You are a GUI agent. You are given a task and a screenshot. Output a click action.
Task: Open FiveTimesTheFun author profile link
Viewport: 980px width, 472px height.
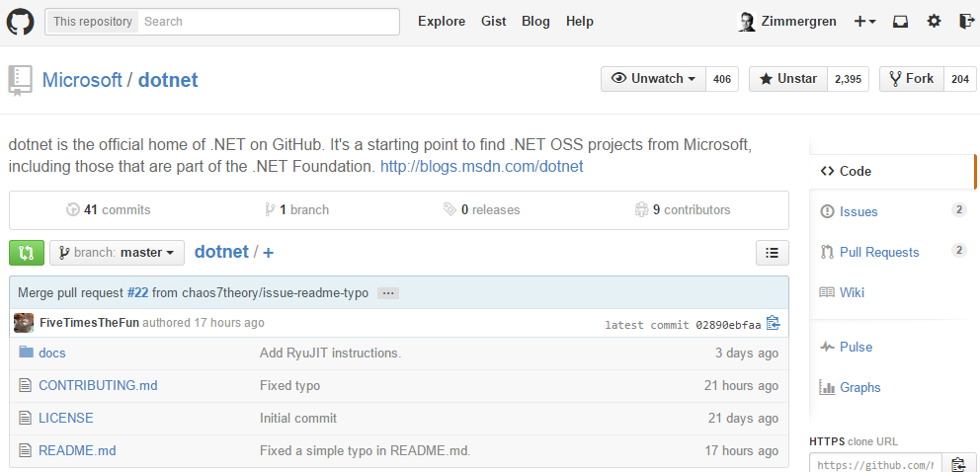(89, 323)
